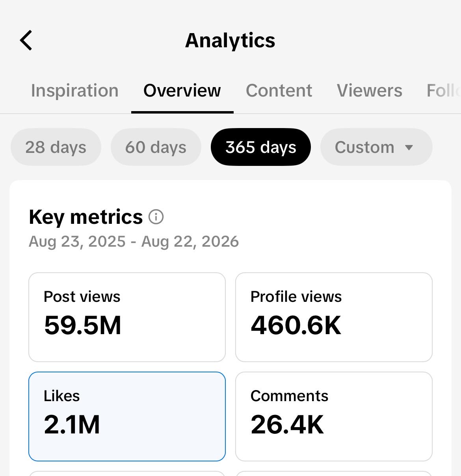
Task: Open the Key metrics info icon
Action: (x=156, y=217)
